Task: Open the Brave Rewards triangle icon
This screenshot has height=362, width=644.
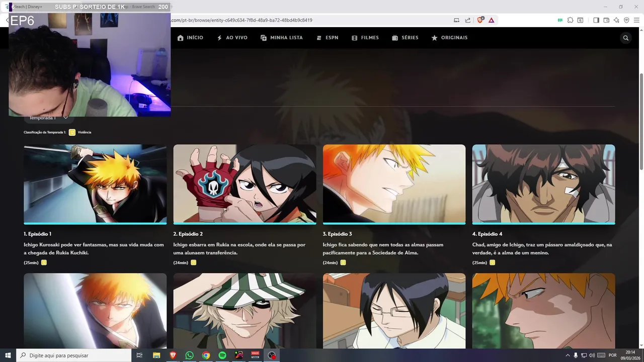Action: click(491, 20)
